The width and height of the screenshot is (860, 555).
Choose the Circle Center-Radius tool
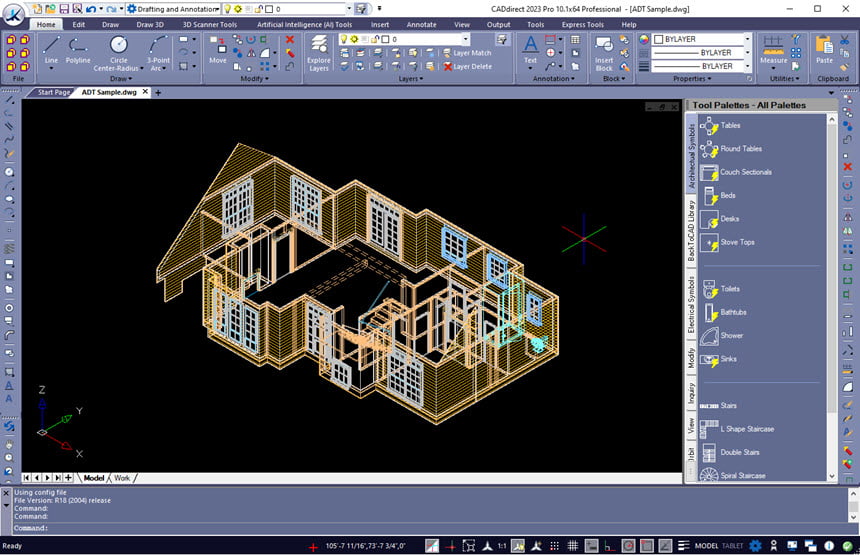[118, 53]
